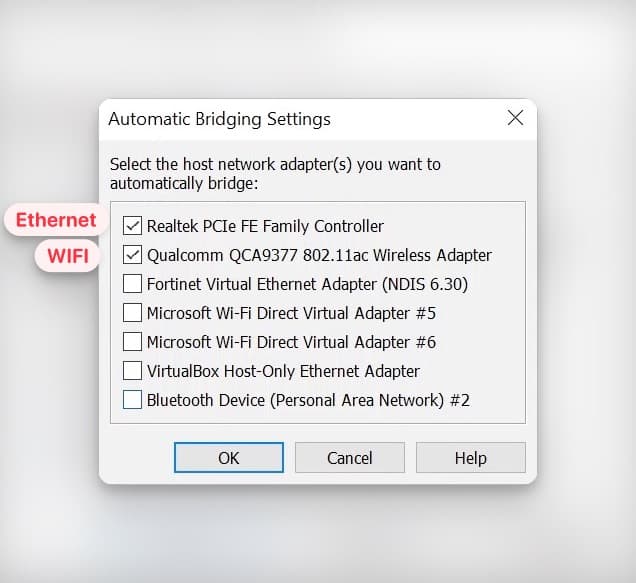Click the Cancel button
This screenshot has width=636, height=583.
coord(350,458)
